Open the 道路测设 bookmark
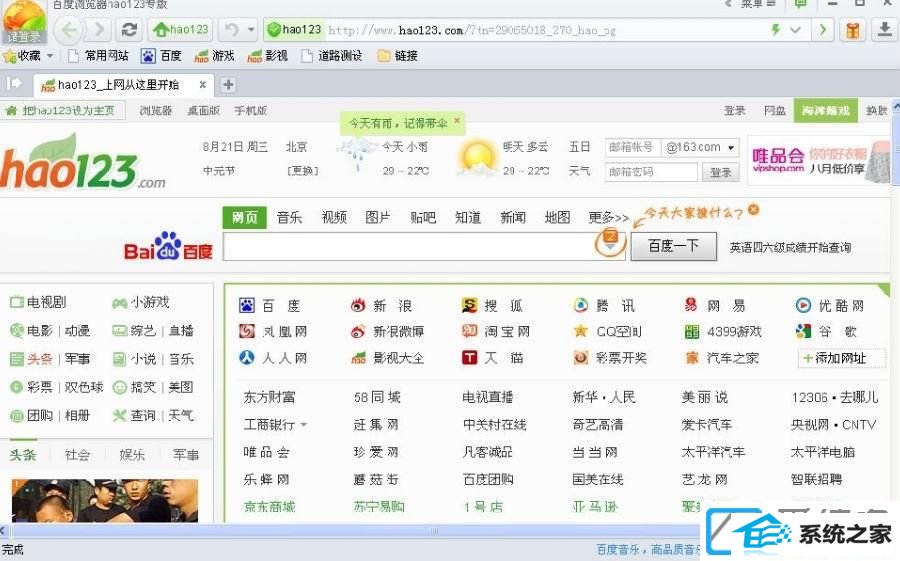900x561 pixels. (332, 56)
